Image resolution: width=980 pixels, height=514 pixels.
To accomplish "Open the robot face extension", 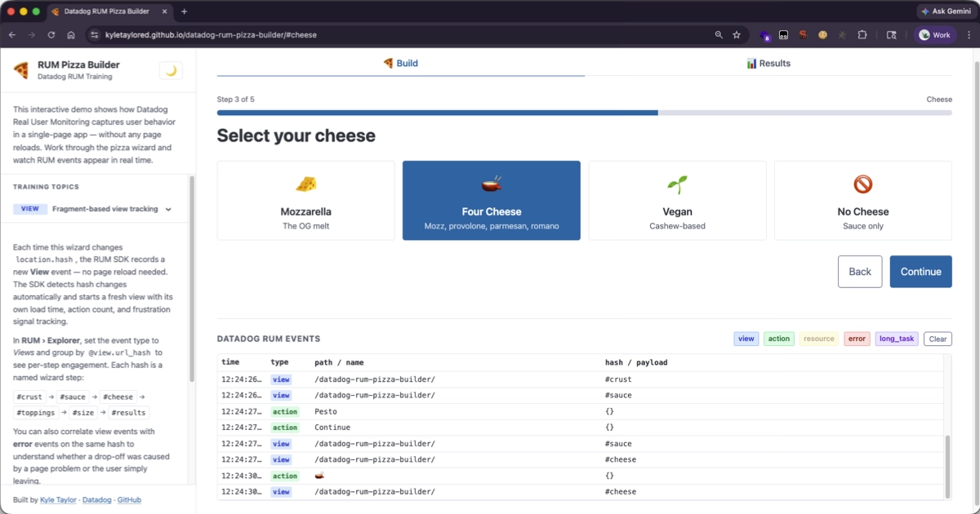I will 784,35.
